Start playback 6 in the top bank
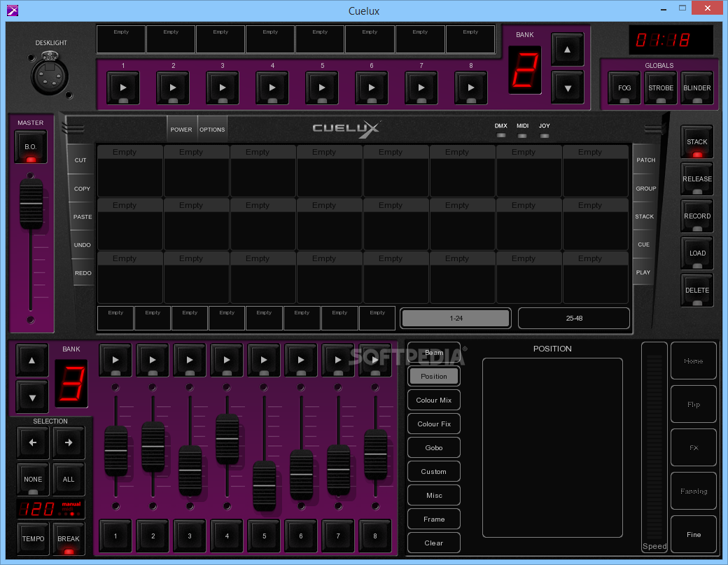Screen dimensions: 728x565 pyautogui.click(x=372, y=88)
